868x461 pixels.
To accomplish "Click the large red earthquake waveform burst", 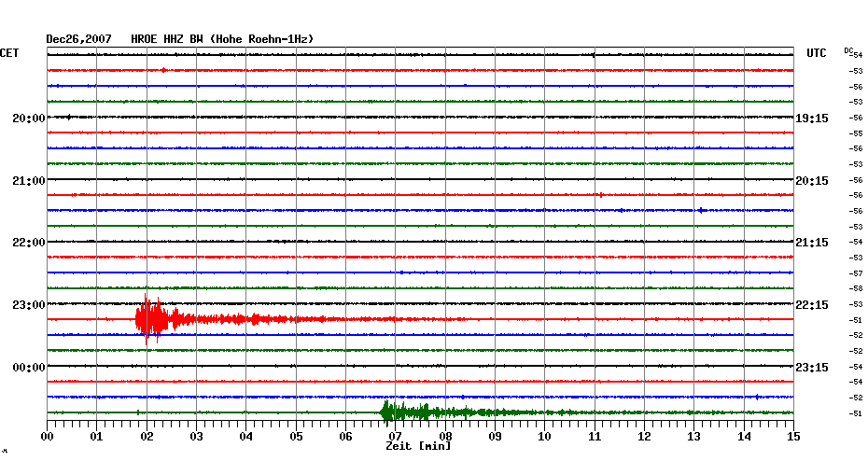I will click(151, 319).
